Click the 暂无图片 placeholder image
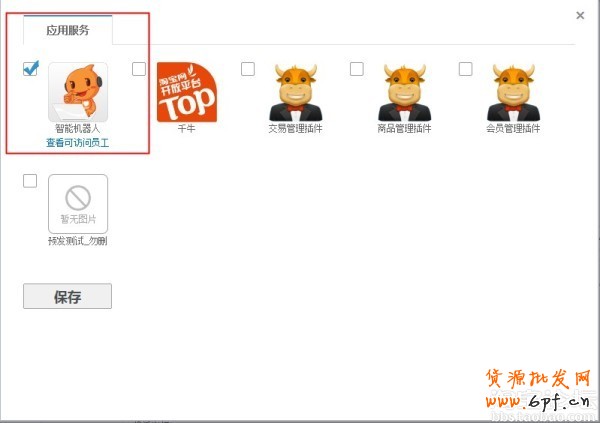600x423 pixels. point(78,204)
